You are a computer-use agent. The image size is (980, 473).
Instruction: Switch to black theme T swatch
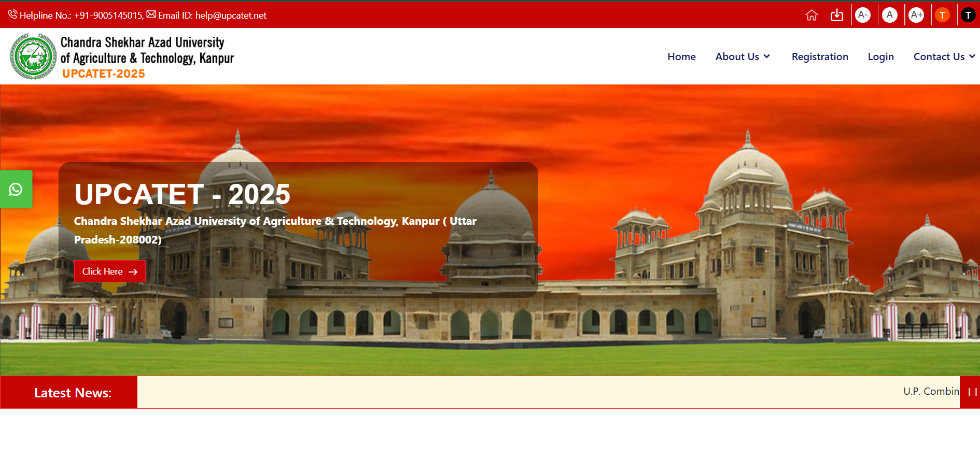(968, 15)
